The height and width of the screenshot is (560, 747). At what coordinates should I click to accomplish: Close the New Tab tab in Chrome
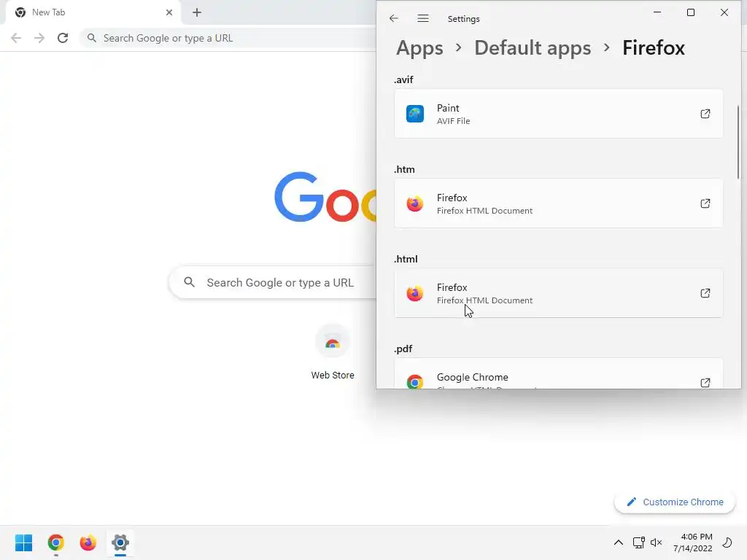pyautogui.click(x=169, y=12)
